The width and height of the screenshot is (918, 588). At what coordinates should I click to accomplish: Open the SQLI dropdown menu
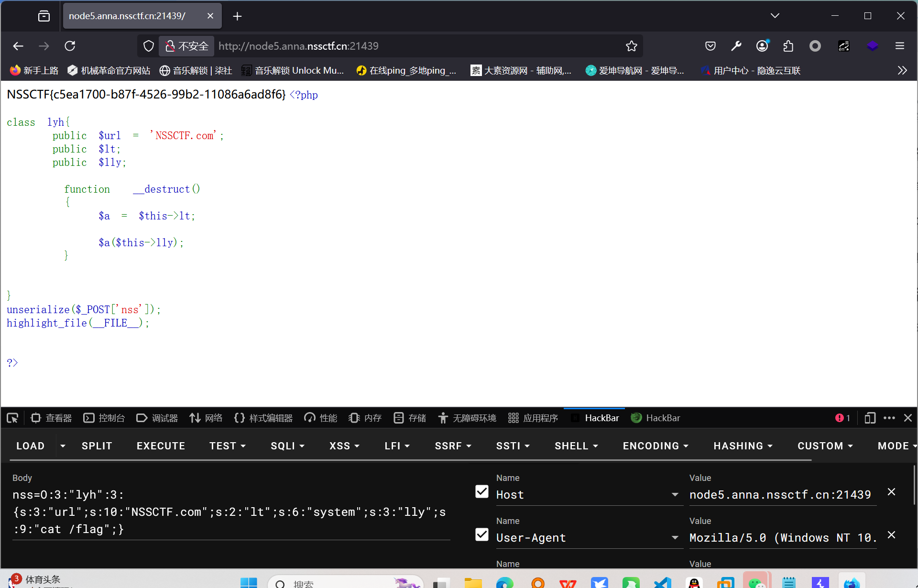tap(287, 446)
